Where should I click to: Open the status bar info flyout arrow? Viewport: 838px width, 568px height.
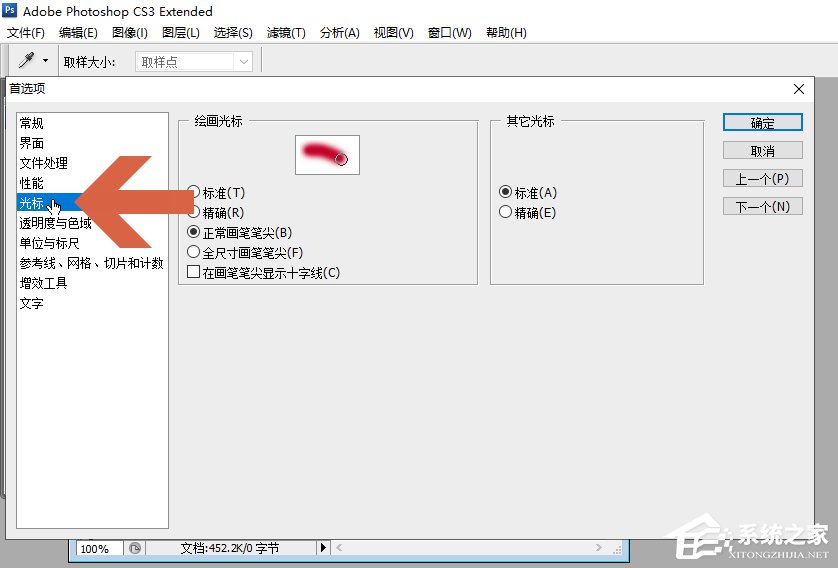[323, 548]
